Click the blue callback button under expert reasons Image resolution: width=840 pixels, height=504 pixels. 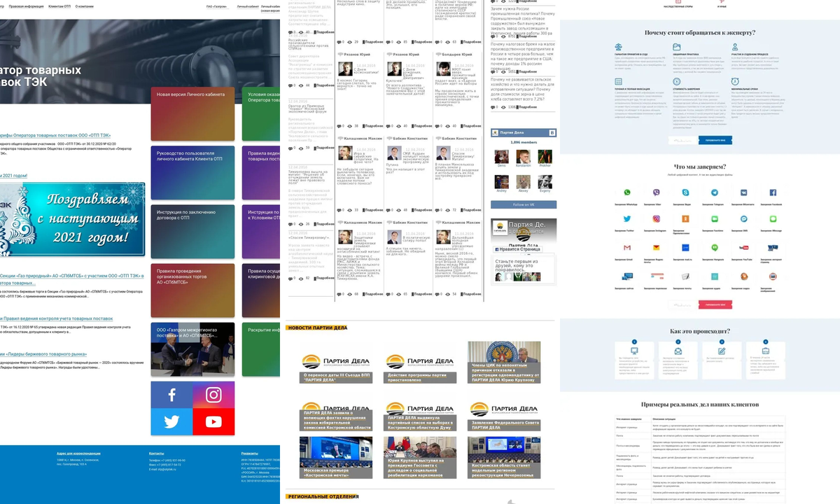click(715, 140)
